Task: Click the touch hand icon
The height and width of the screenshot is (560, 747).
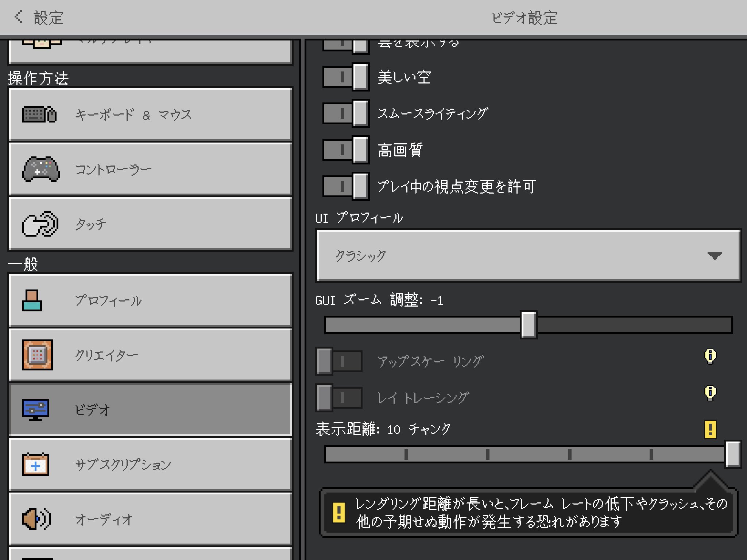Action: click(40, 224)
